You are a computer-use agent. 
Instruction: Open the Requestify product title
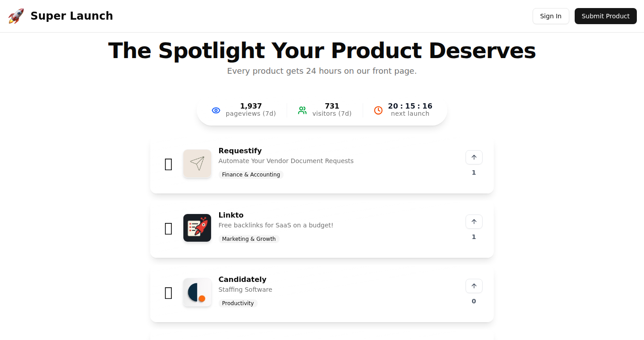point(240,151)
